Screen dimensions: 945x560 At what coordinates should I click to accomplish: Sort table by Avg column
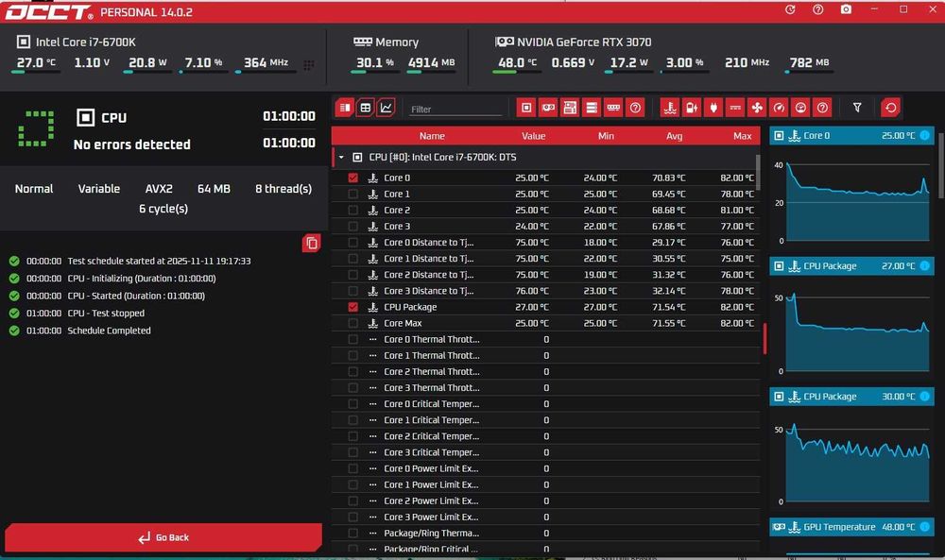[x=674, y=136]
